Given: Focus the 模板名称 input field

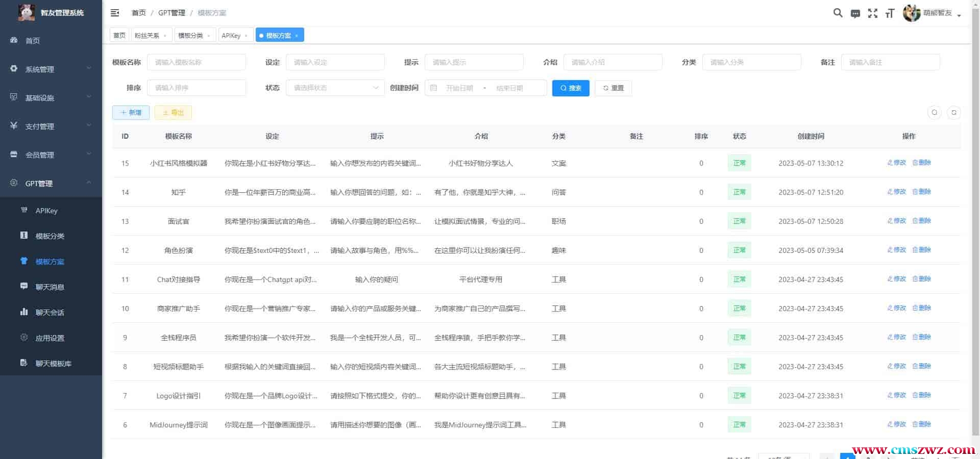Looking at the screenshot, I should [x=197, y=62].
